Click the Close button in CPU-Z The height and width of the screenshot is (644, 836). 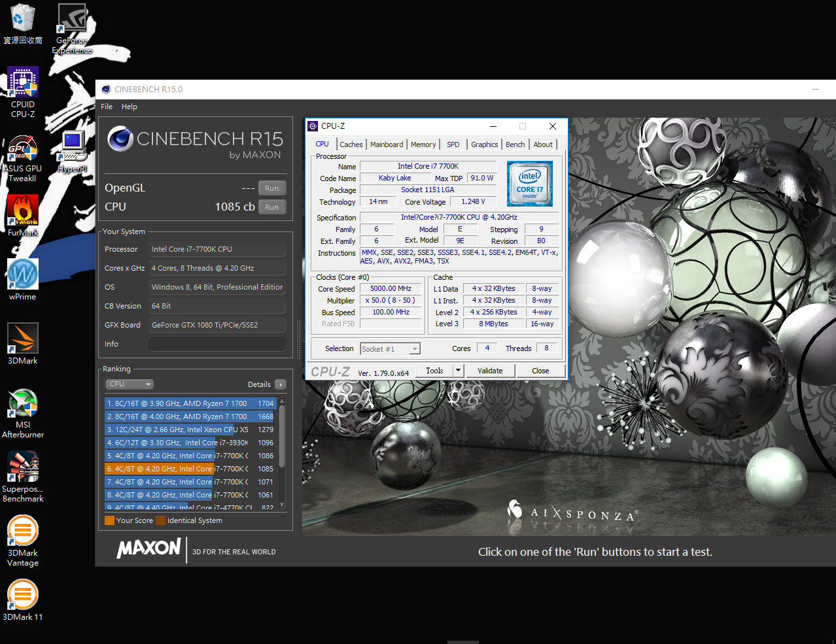(540, 371)
